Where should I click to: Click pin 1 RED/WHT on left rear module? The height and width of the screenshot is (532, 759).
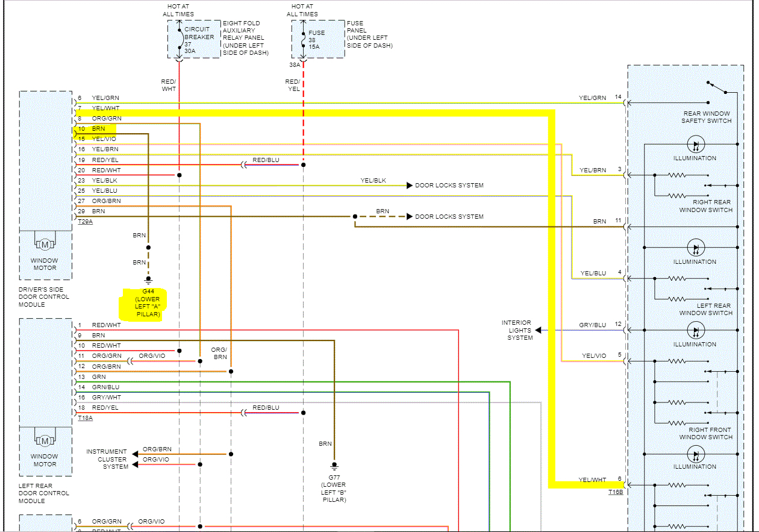tap(99, 325)
